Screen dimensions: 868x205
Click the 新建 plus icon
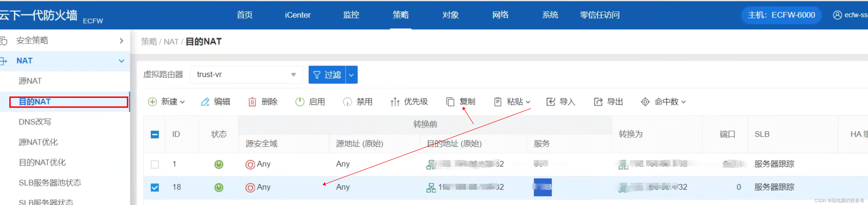click(x=152, y=102)
